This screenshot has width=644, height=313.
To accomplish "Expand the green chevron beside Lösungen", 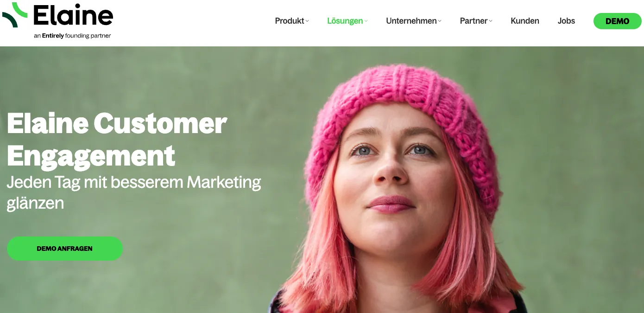I will (366, 21).
